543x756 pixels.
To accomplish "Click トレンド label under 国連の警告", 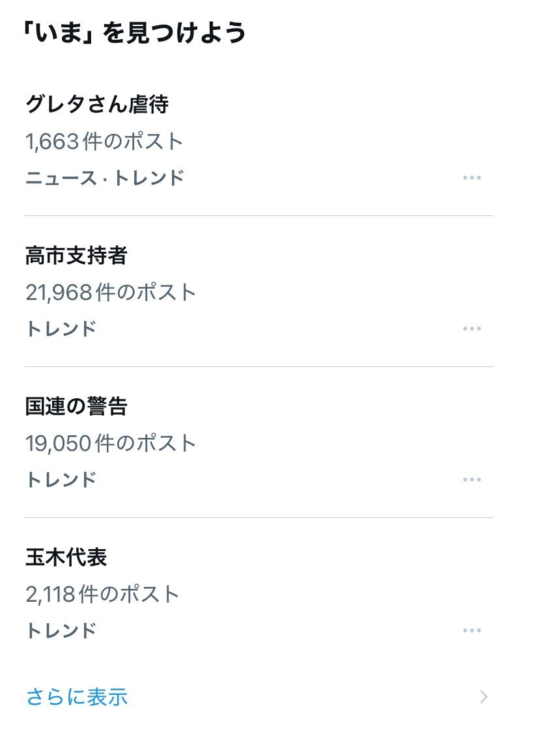I will 61,479.
